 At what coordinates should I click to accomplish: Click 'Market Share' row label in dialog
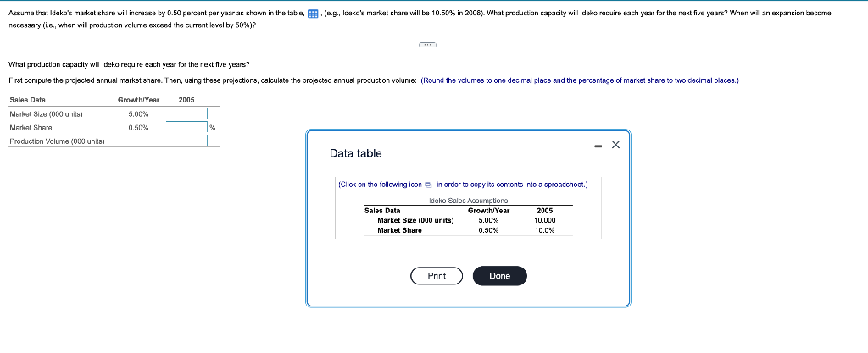399,230
